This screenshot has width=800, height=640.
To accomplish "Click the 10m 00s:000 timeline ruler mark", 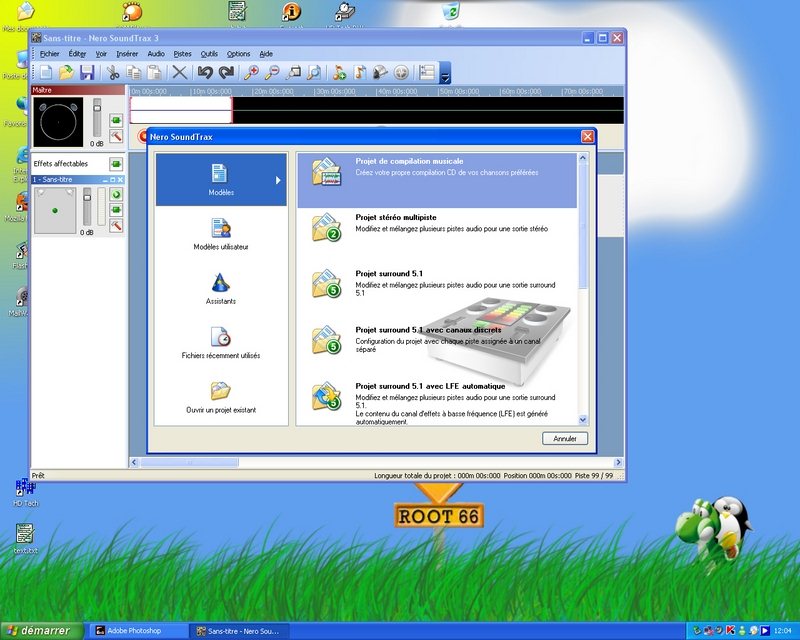I will point(212,91).
